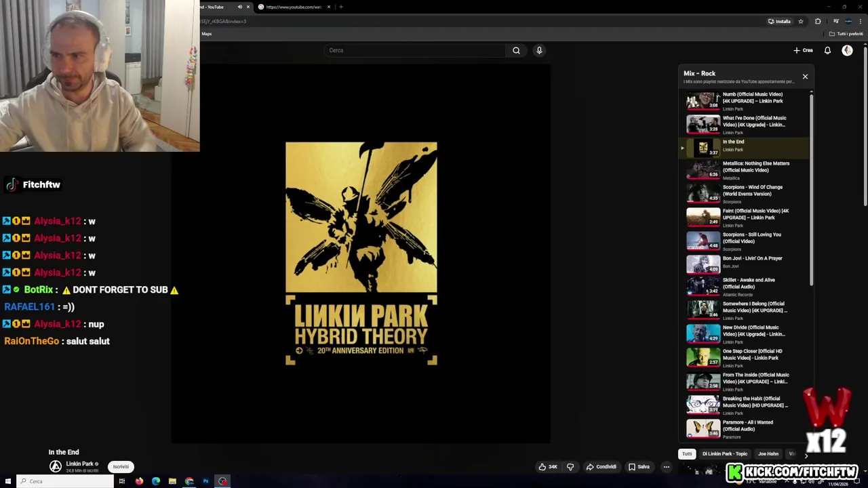Open File Explorer from the taskbar
This screenshot has height=488, width=868.
point(172,481)
